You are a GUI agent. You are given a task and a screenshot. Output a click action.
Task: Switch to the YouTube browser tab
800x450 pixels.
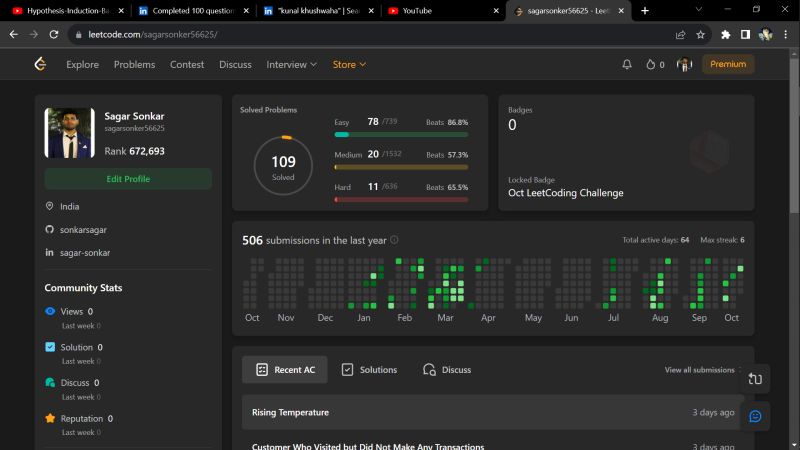pos(441,11)
